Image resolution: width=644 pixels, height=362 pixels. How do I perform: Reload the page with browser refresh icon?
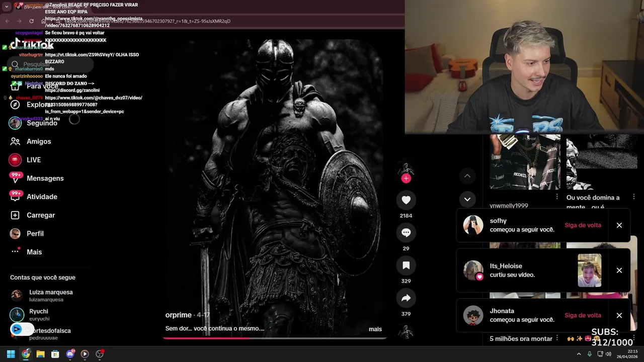coord(31,21)
